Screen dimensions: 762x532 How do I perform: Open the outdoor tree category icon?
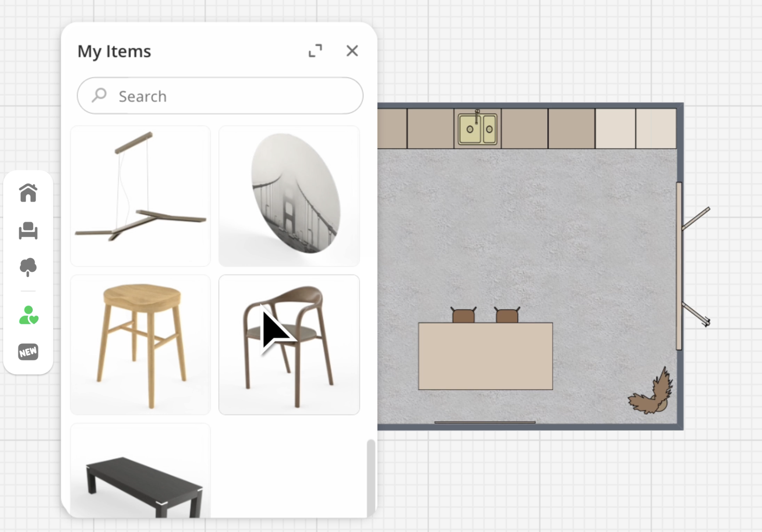[28, 267]
